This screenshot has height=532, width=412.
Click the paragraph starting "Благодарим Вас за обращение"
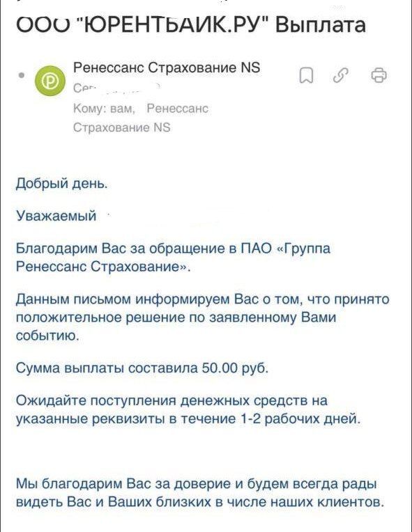point(173,258)
